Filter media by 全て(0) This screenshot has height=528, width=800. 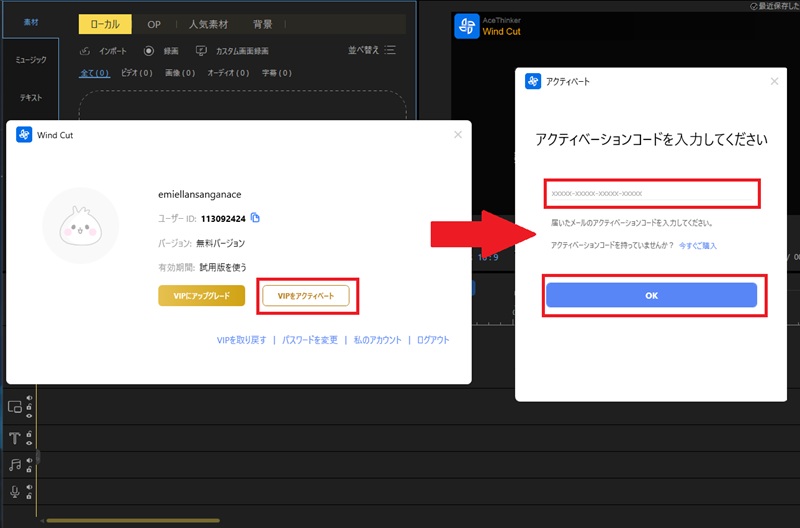(x=94, y=73)
